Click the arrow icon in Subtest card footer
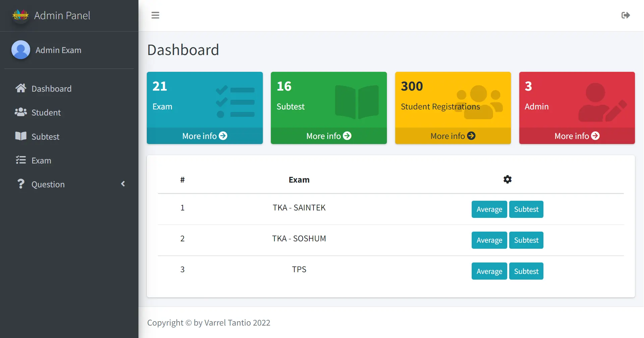Image resolution: width=644 pixels, height=338 pixels. click(347, 136)
